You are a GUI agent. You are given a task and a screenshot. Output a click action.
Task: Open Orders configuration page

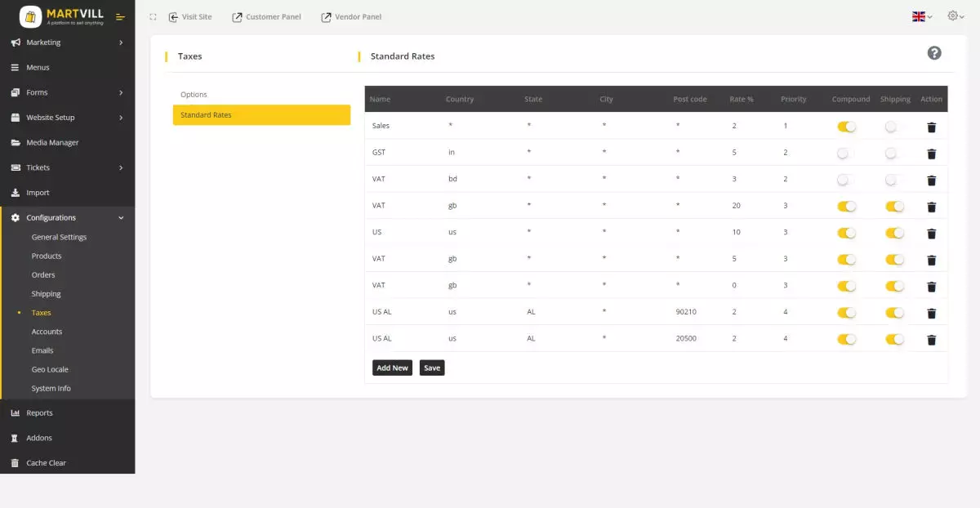[x=43, y=274]
